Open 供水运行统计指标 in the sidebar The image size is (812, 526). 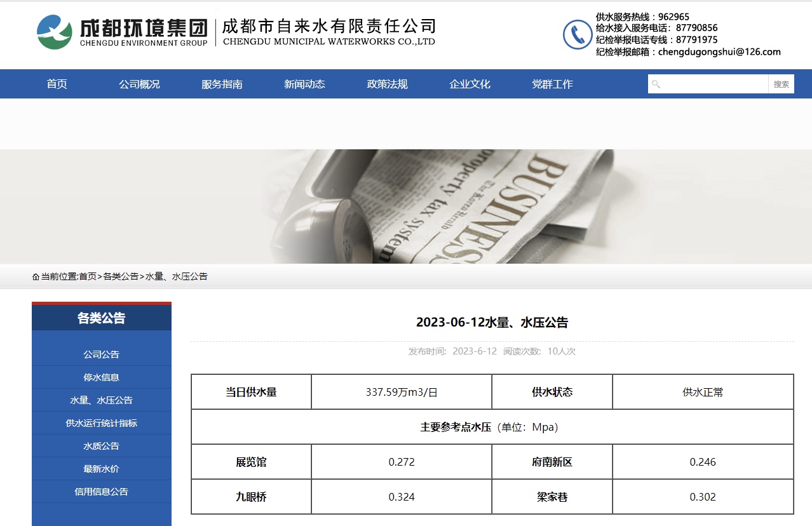(x=102, y=423)
